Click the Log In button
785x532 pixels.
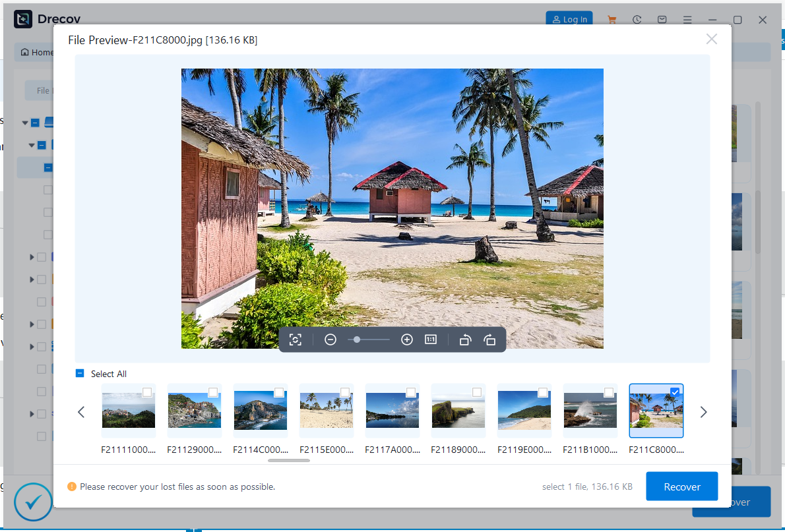click(569, 19)
